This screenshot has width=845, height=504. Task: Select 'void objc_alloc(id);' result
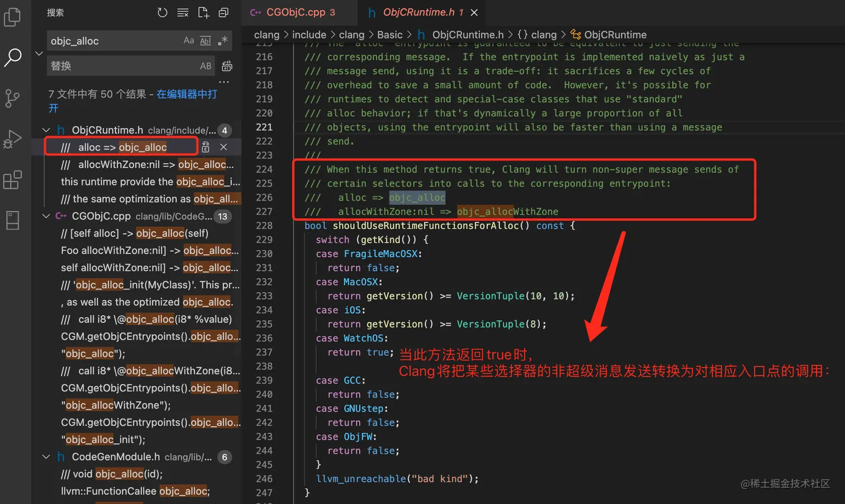pos(112,474)
